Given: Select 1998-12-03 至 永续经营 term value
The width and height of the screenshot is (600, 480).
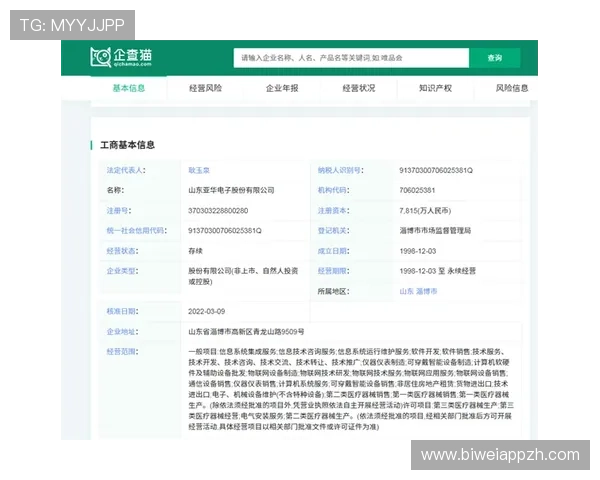Looking at the screenshot, I should (x=437, y=271).
